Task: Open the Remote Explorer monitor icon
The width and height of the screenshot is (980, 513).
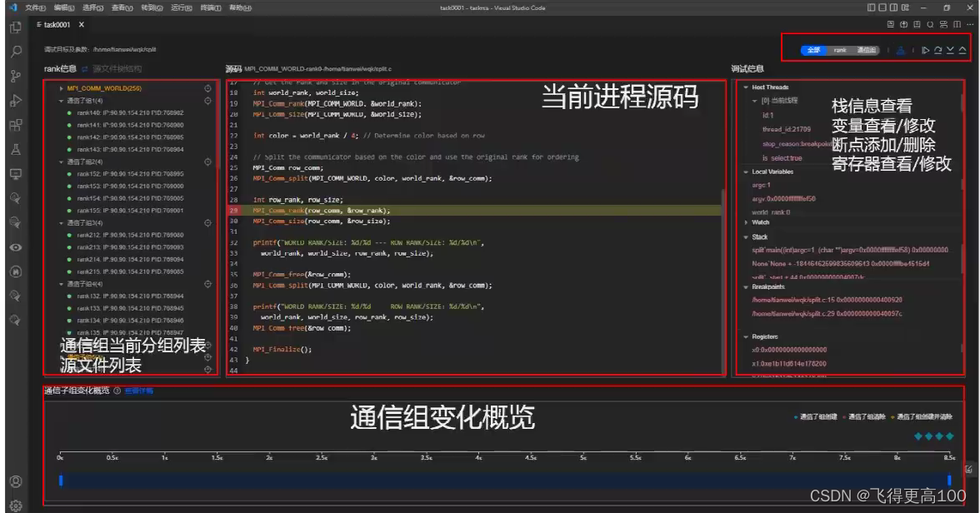Action: (16, 174)
